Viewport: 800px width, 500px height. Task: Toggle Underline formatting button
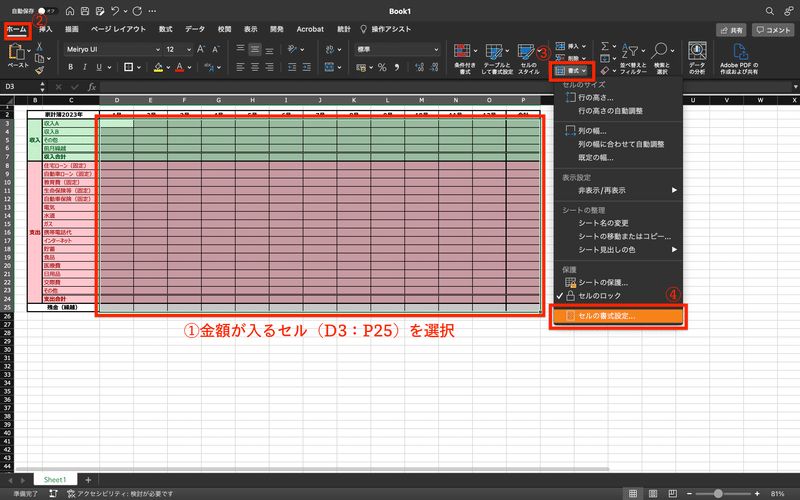(x=99, y=67)
